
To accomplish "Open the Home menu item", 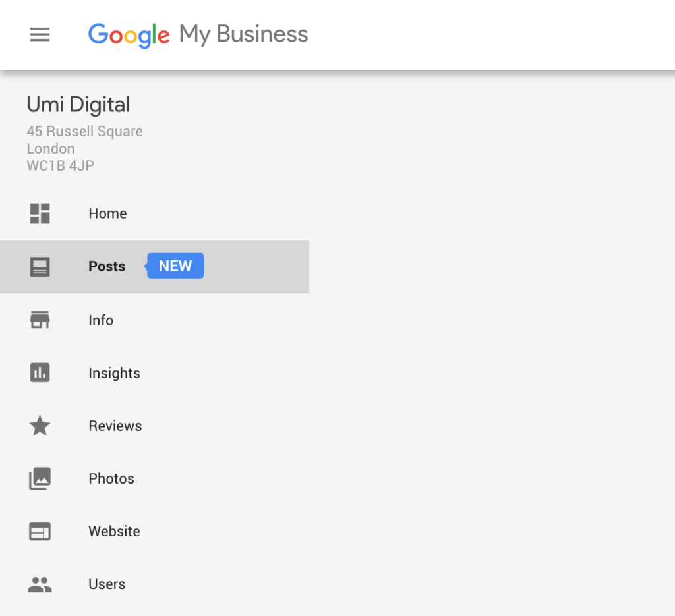I will pos(107,213).
